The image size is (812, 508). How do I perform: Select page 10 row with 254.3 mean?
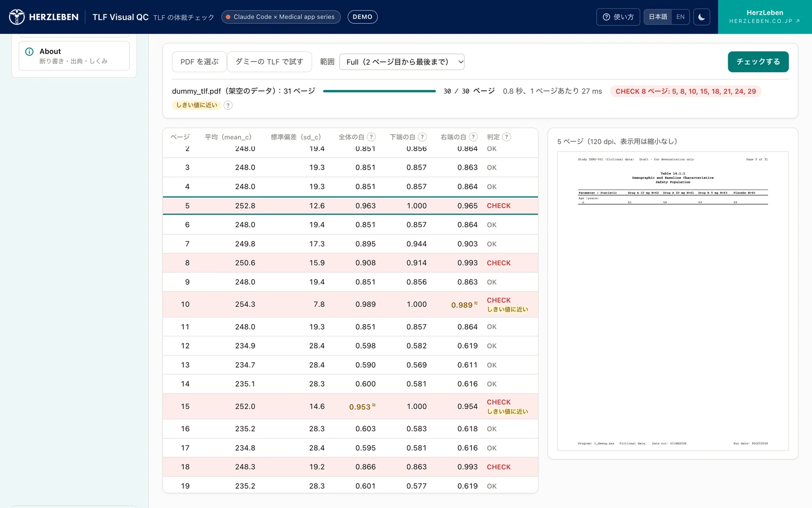pyautogui.click(x=350, y=304)
